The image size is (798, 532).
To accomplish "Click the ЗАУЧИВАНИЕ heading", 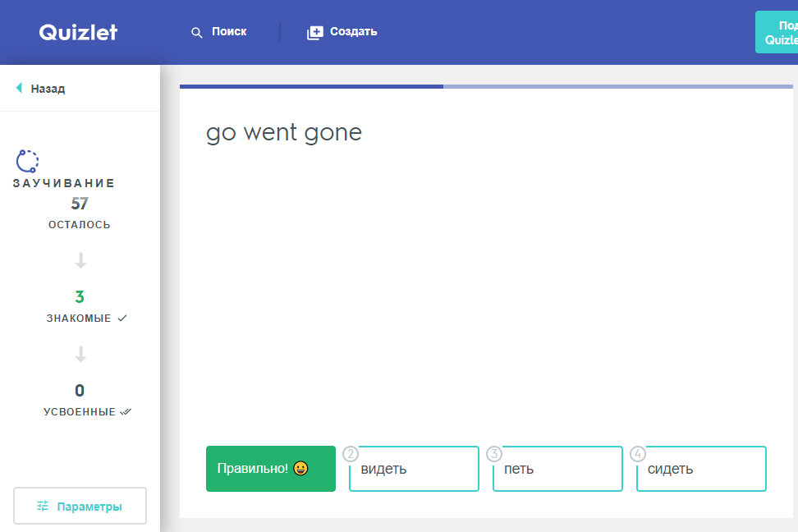I will click(63, 183).
